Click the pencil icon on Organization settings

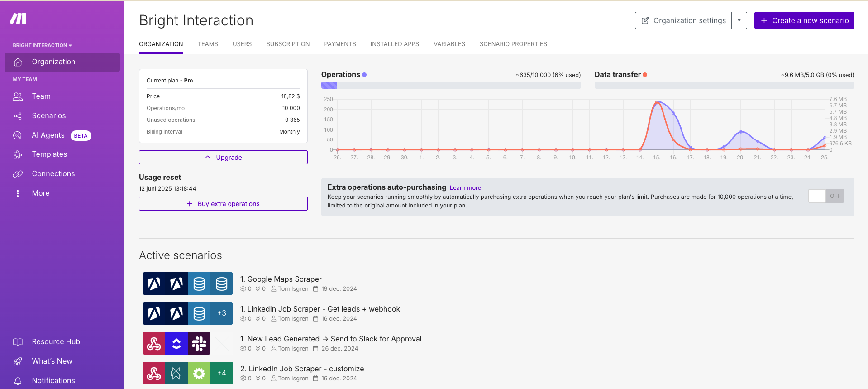(x=645, y=20)
